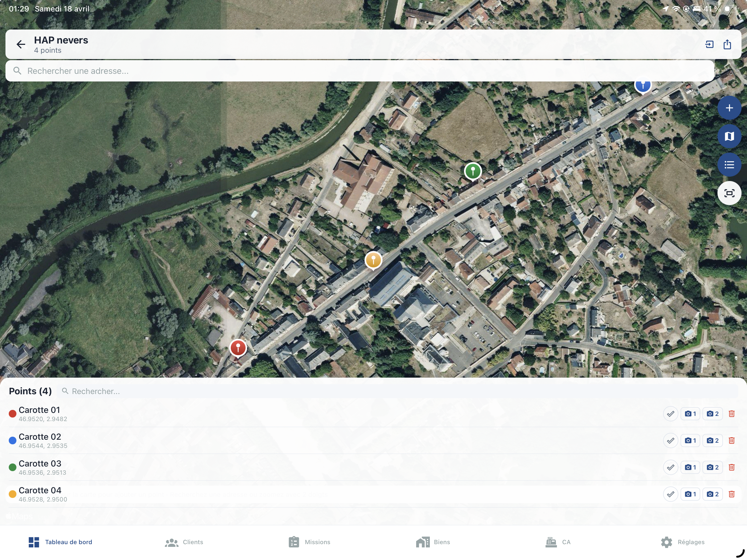The width and height of the screenshot is (747, 560).
Task: Center the map using the fit-to-view icon
Action: (x=729, y=193)
